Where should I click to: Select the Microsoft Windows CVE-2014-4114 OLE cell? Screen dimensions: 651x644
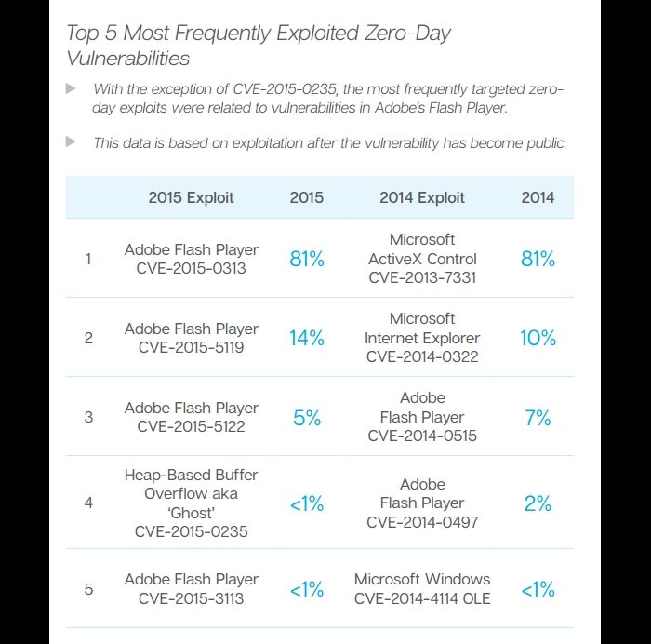click(x=422, y=589)
